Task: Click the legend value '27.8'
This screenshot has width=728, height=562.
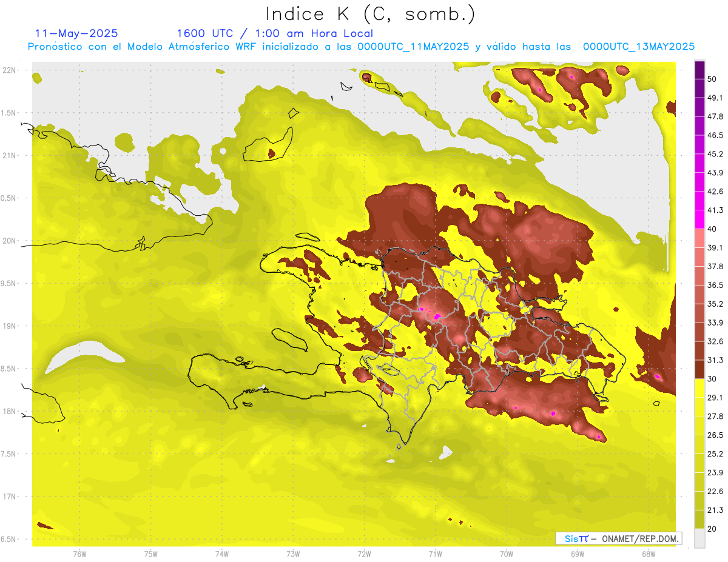Action: click(715, 416)
